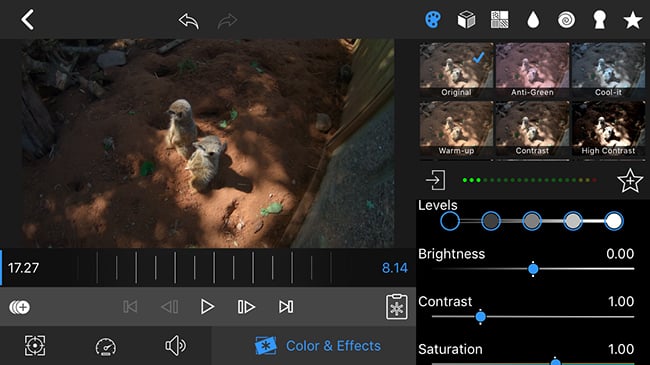Select the white point Levels handle

click(614, 221)
